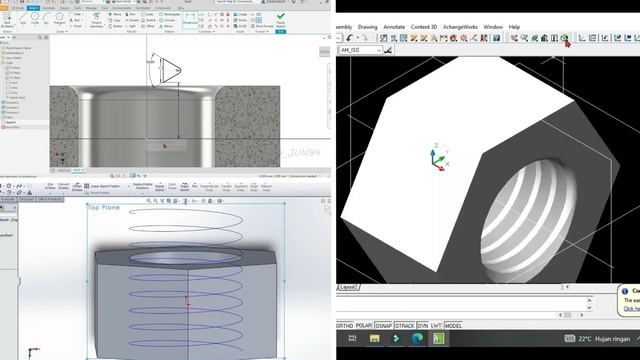The width and height of the screenshot is (640, 360).
Task: Click command line scroll-up arrow
Action: [x=589, y=300]
